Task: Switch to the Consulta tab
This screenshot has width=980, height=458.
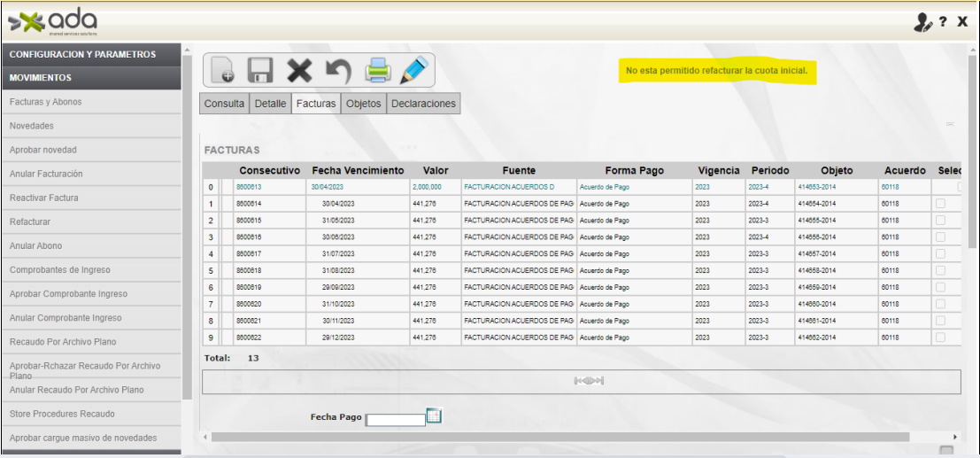Action: click(224, 104)
